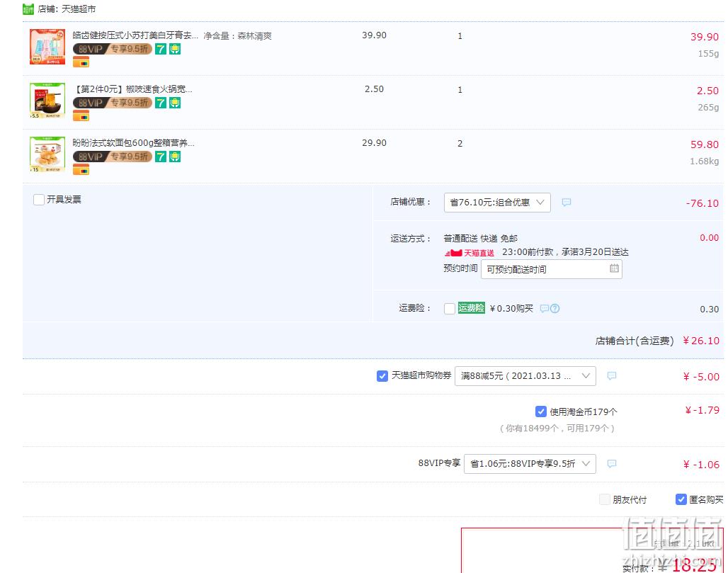Image resolution: width=728 pixels, height=573 pixels.
Task: Click the 店铺: 天猫超市 store name link
Action: pyautogui.click(x=67, y=8)
